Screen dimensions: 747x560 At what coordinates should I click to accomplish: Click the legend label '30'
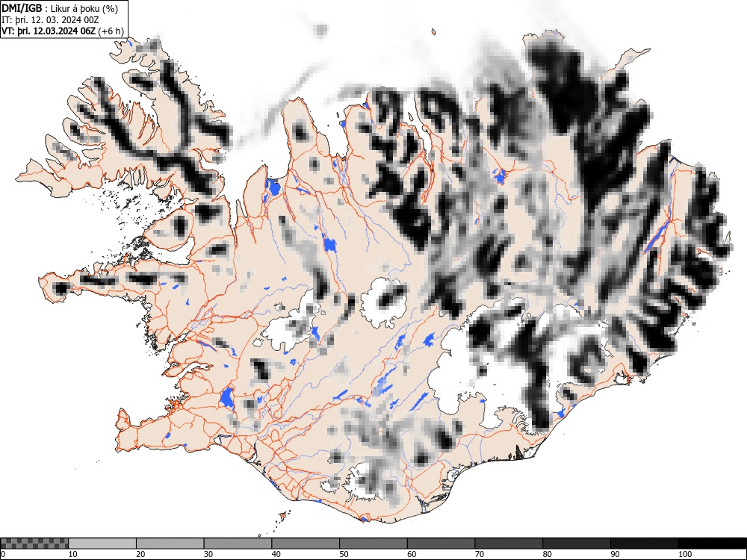208,554
